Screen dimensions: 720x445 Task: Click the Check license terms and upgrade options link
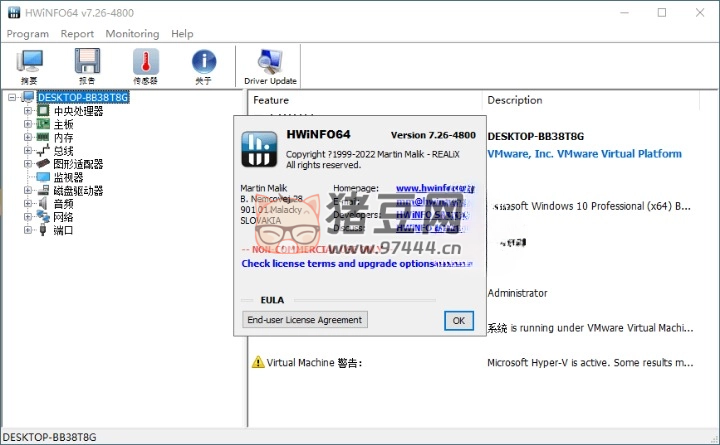[340, 264]
